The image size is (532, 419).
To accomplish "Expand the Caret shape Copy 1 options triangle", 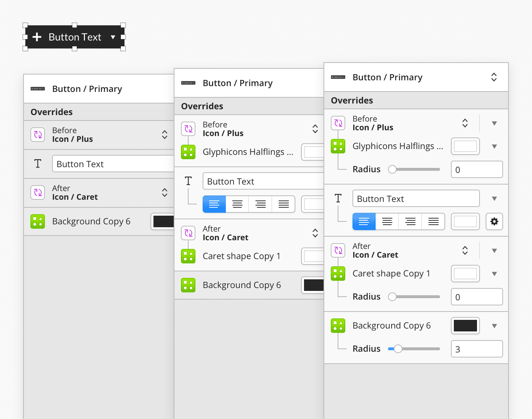I will pos(494,274).
